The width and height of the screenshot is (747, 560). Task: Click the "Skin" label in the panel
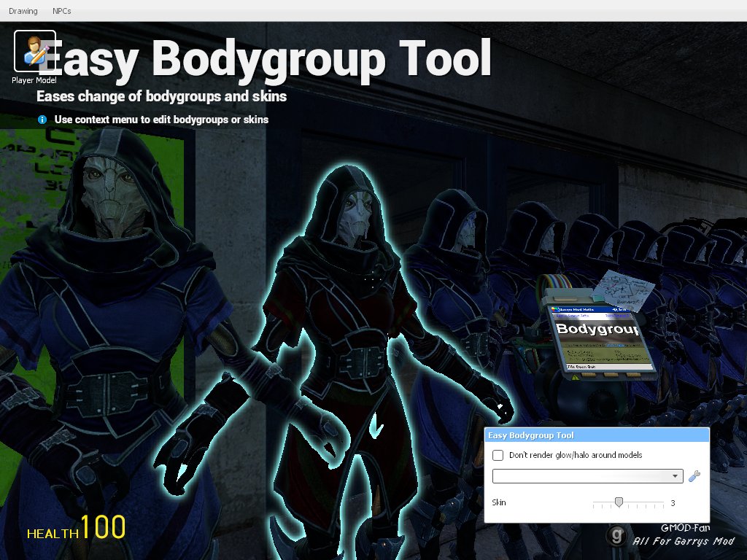click(x=499, y=502)
